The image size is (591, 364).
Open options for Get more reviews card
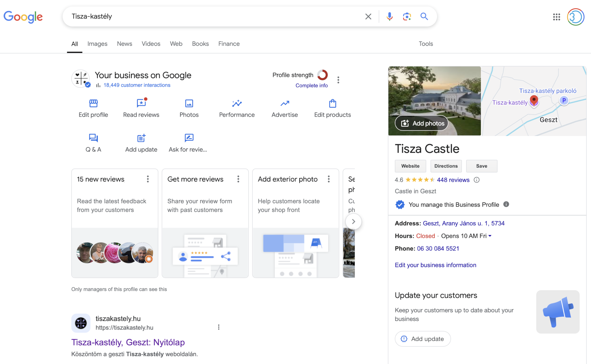tap(238, 179)
